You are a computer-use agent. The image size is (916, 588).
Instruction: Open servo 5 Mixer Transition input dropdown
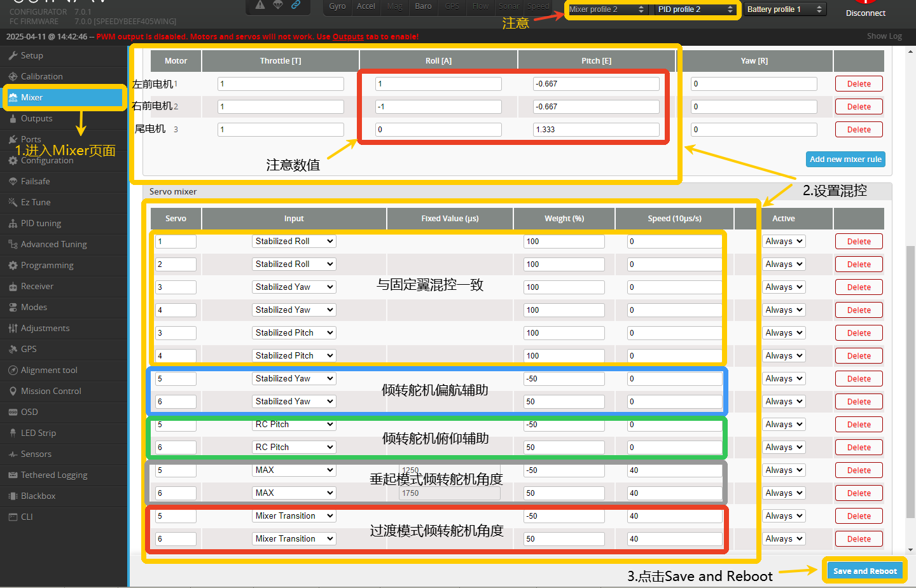click(x=294, y=516)
